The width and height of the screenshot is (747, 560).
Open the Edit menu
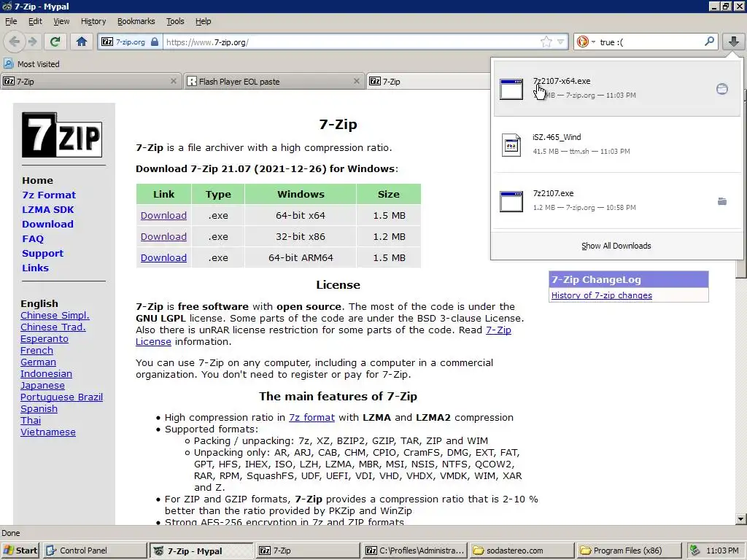[35, 21]
